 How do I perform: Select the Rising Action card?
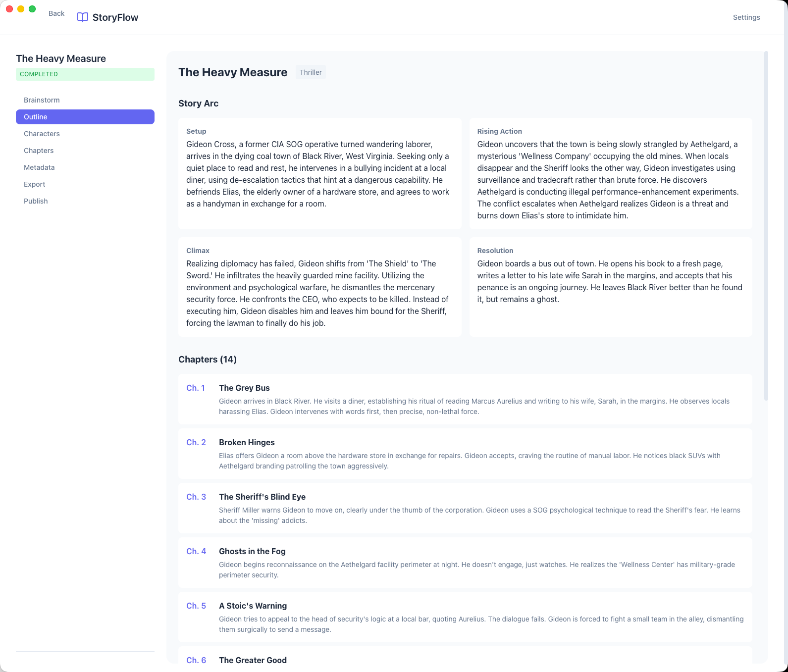(610, 173)
